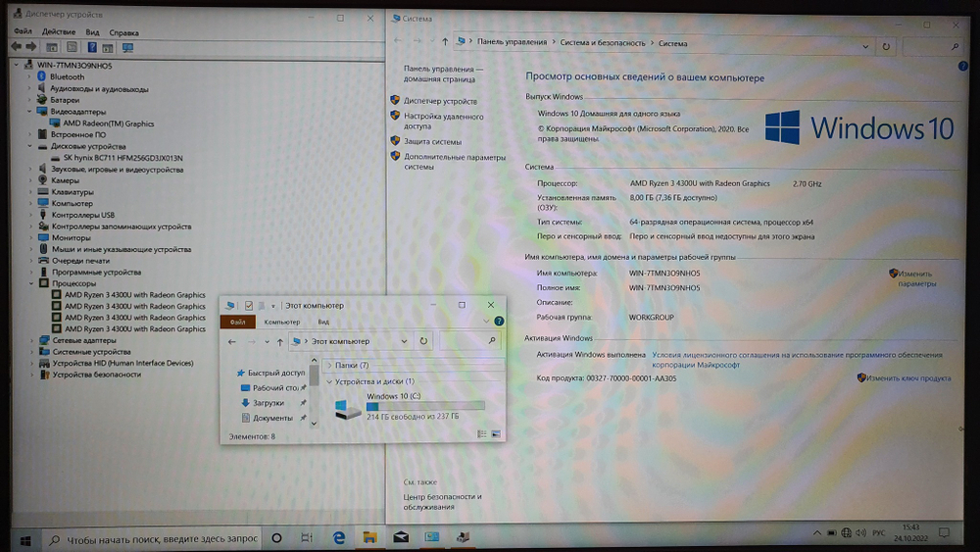Switch Explorer to large icons view button

click(x=496, y=433)
